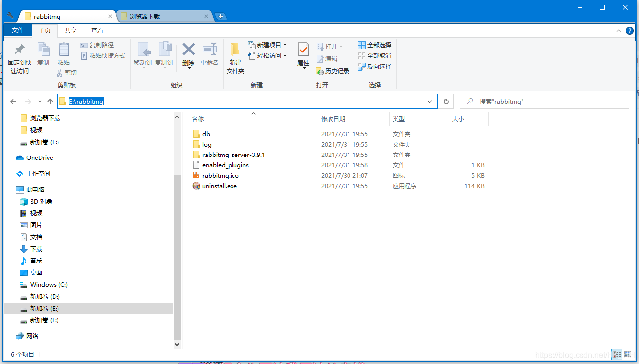
Task: Click the Cut scissors item
Action: tap(67, 73)
